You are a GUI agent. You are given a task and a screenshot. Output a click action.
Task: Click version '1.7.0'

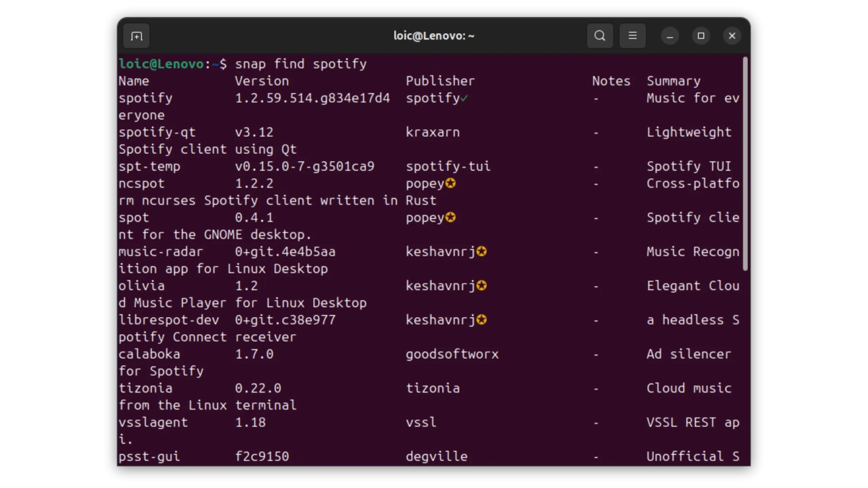(254, 354)
